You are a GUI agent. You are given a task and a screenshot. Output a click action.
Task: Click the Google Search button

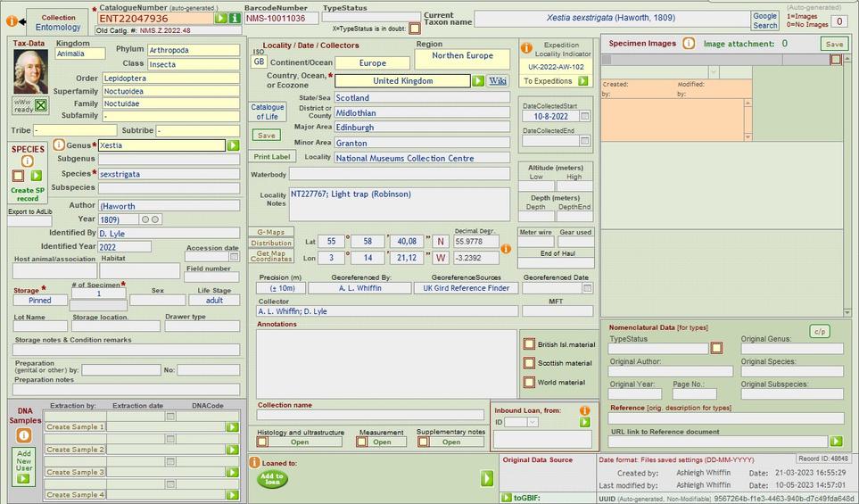(x=764, y=21)
